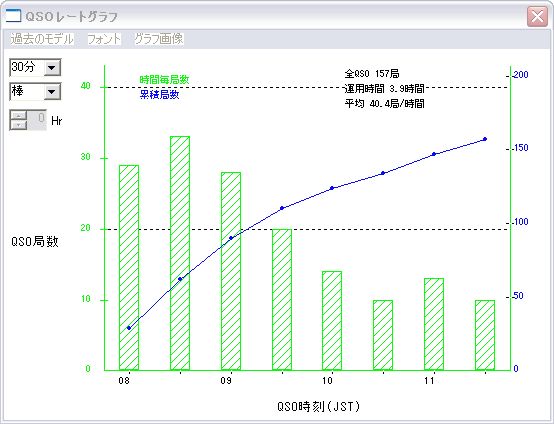Click the cumulative line's last data point
554x424 pixels.
coord(485,139)
